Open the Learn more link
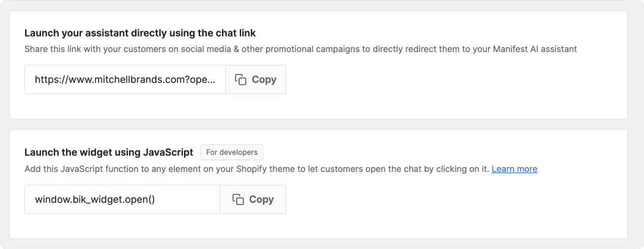This screenshot has width=644, height=249. point(514,169)
